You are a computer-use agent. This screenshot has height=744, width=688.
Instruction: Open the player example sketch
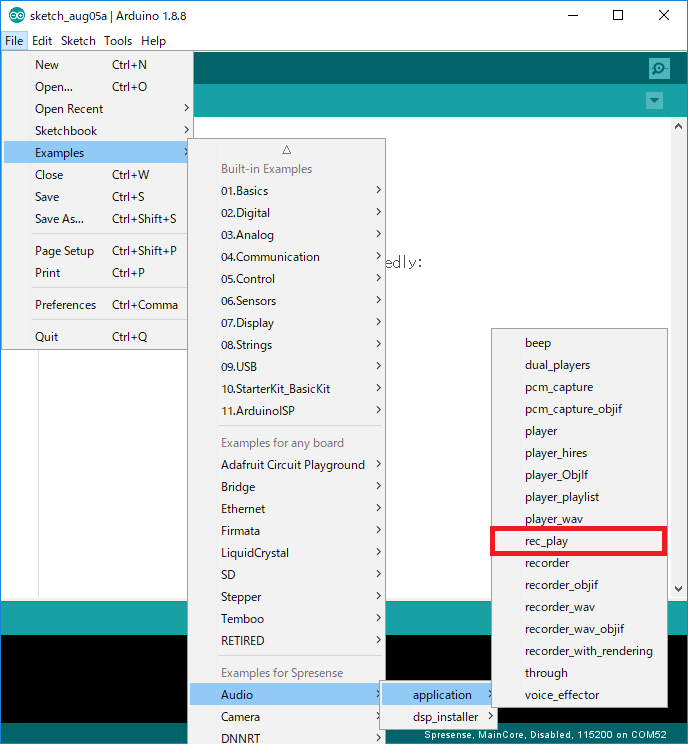pyautogui.click(x=579, y=431)
